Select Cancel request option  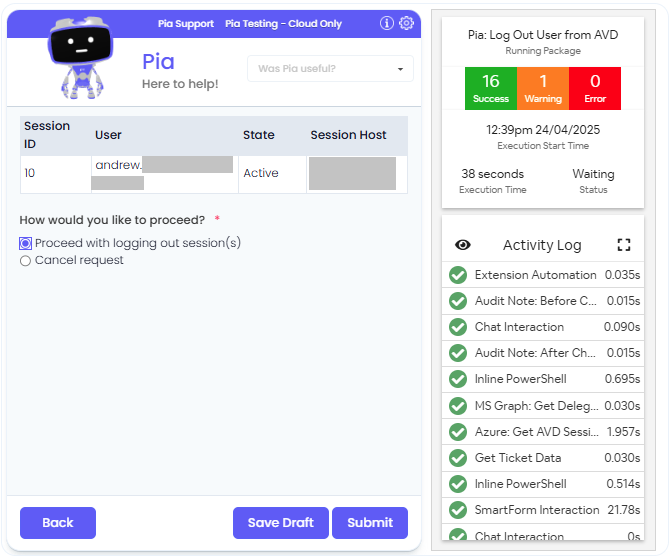(26, 261)
